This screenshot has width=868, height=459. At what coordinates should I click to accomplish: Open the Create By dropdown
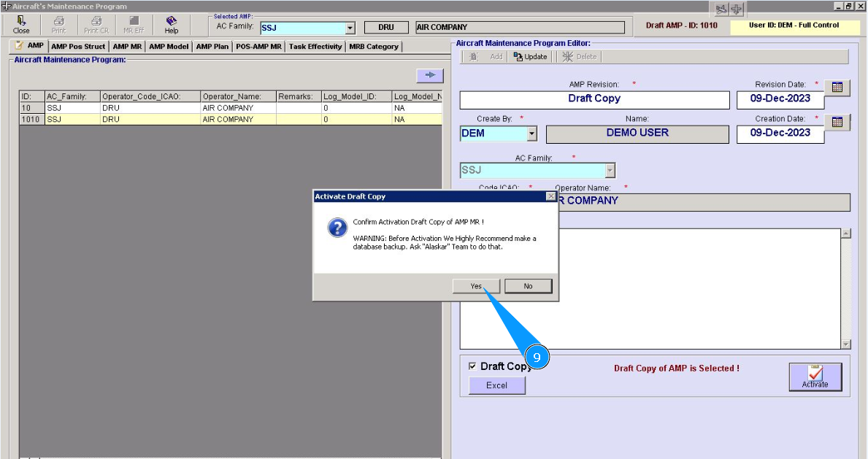(531, 134)
